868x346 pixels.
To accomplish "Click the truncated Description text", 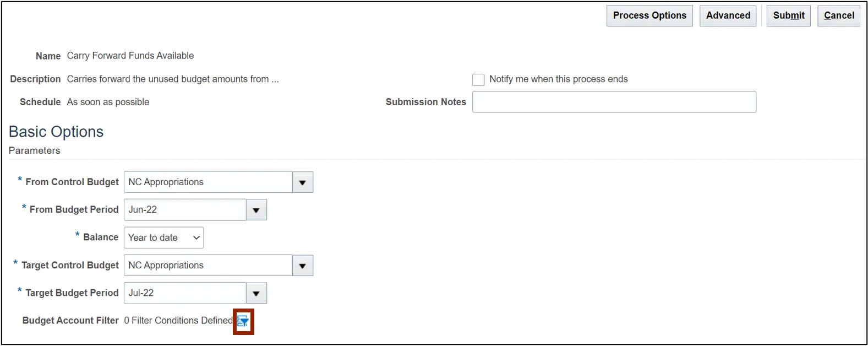I will pos(173,79).
